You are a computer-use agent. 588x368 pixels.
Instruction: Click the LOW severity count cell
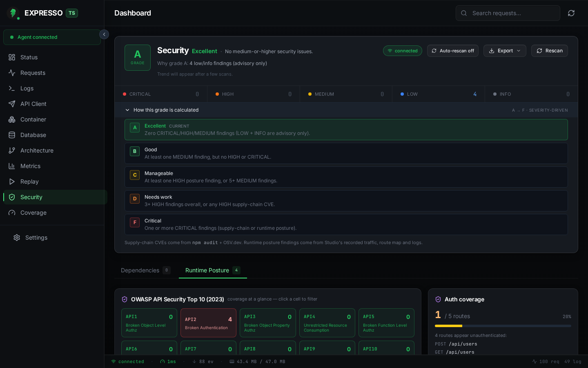click(439, 94)
